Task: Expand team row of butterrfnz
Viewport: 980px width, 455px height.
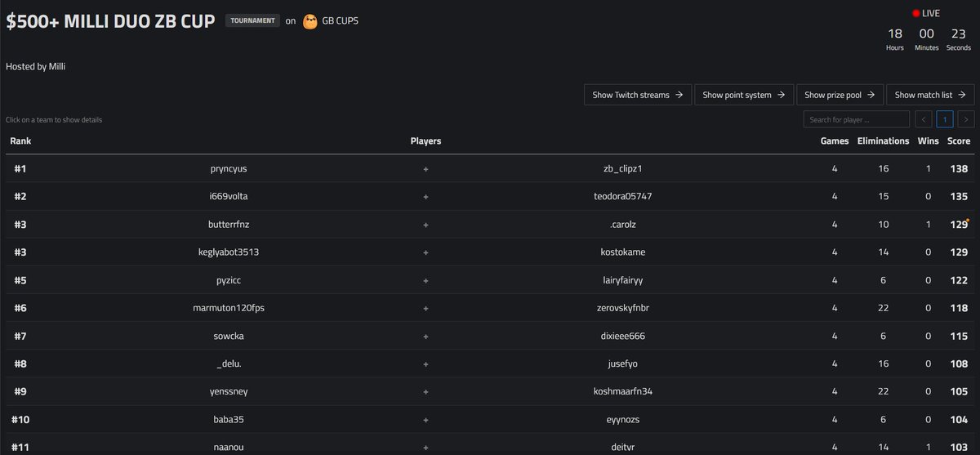Action: click(x=490, y=224)
